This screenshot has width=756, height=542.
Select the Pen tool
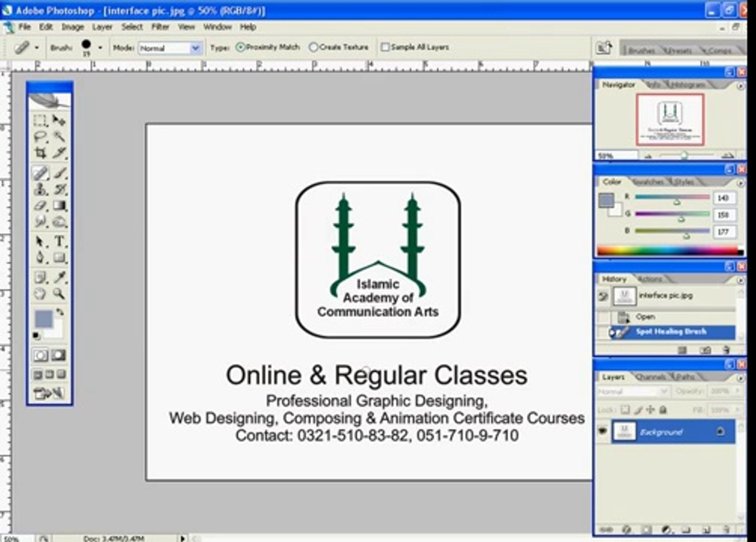(40, 257)
